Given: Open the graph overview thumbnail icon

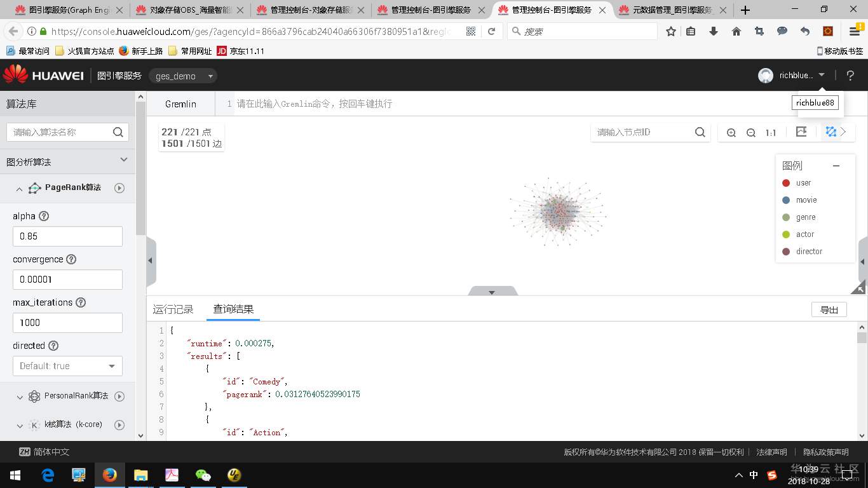Looking at the screenshot, I should tap(801, 132).
